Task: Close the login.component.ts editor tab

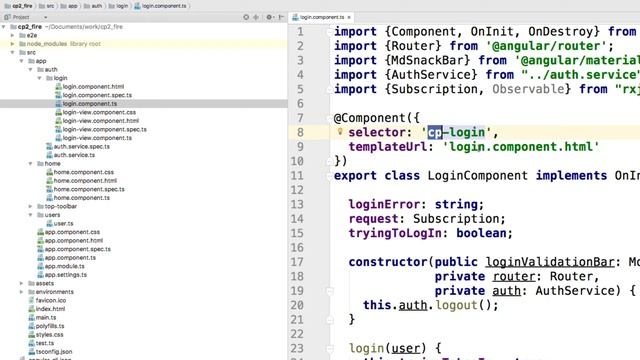Action: pos(349,18)
